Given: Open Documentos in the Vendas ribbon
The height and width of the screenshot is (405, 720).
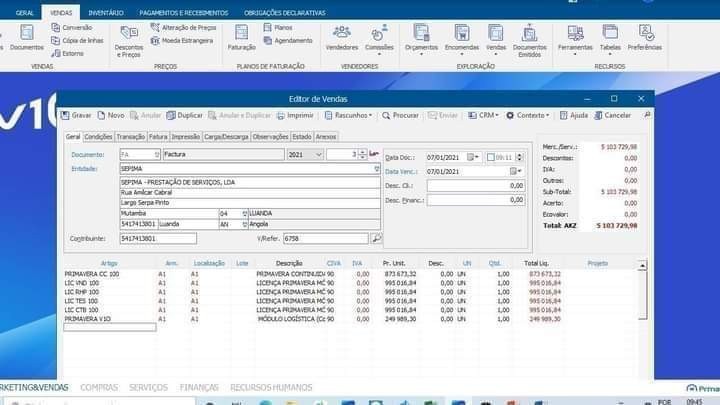Looking at the screenshot, I should coord(27,37).
